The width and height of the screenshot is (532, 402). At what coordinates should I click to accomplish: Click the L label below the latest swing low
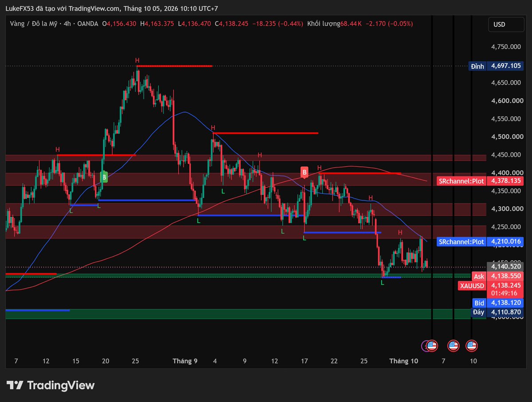click(383, 283)
